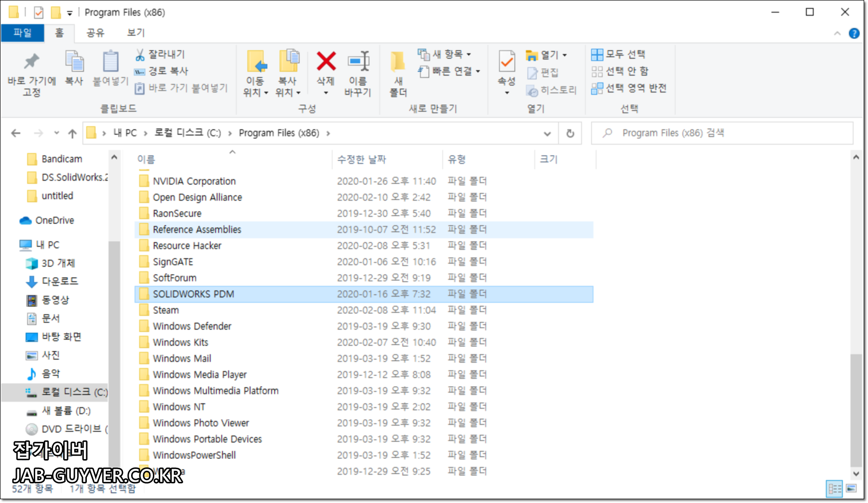868x503 pixels.
Task: Click 내 PC in the address bar
Action: [x=125, y=133]
